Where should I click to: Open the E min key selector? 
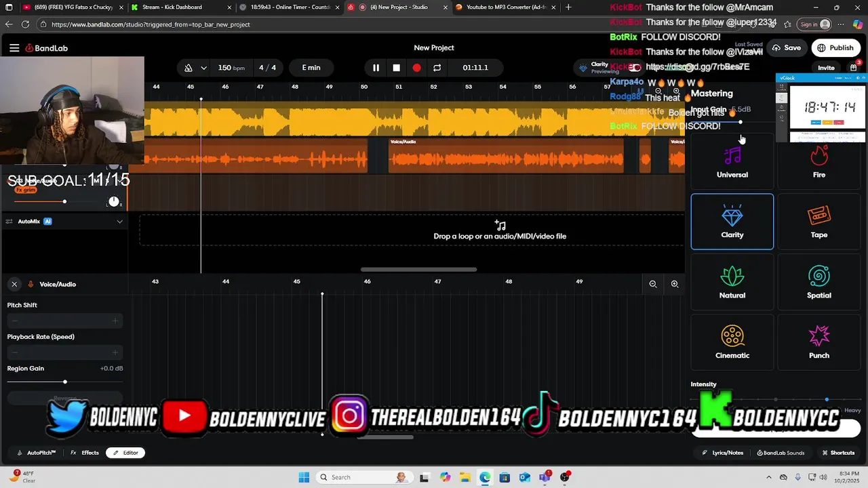[311, 68]
